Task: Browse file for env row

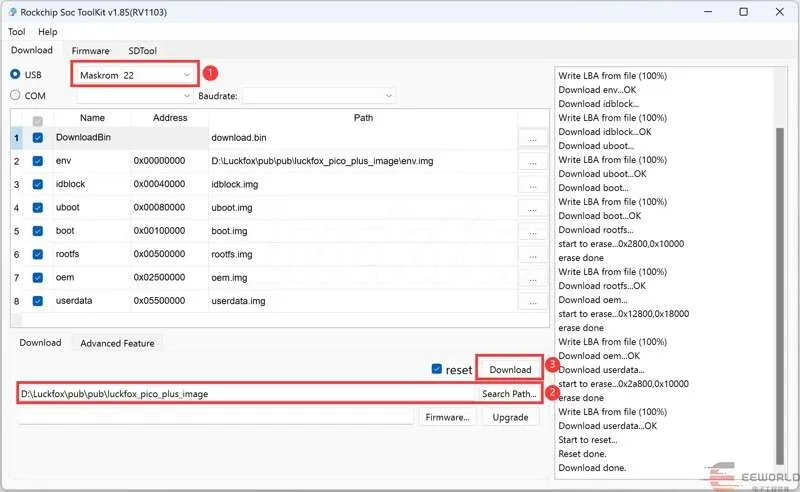Action: 533,162
